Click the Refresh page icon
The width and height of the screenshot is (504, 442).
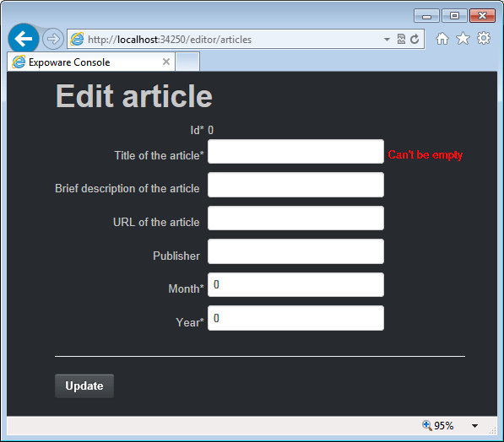click(415, 39)
